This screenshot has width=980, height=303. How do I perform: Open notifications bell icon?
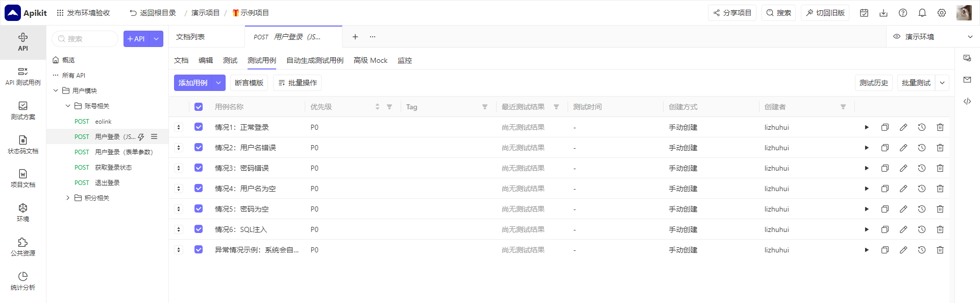[x=922, y=13]
